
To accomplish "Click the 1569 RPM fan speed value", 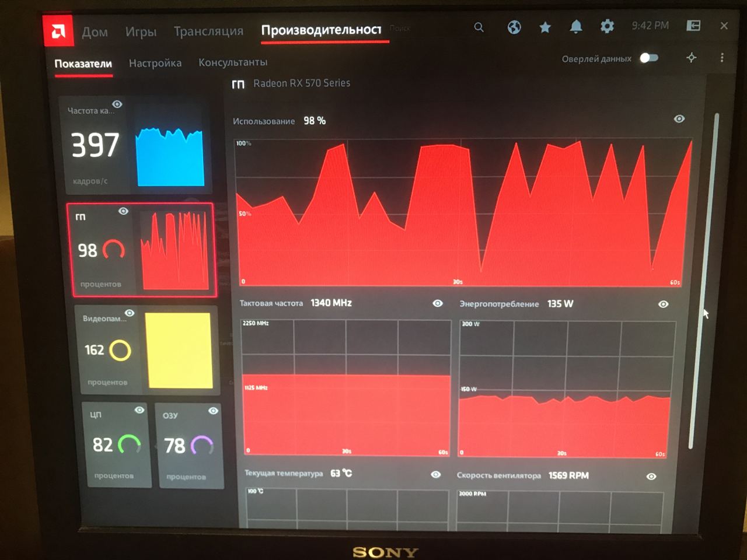I will click(568, 475).
